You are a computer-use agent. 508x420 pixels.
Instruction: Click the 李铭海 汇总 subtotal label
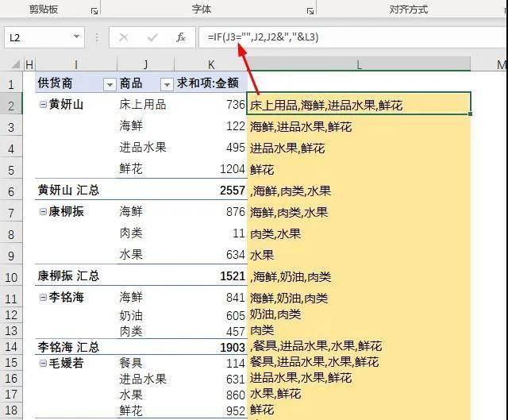pyautogui.click(x=68, y=347)
